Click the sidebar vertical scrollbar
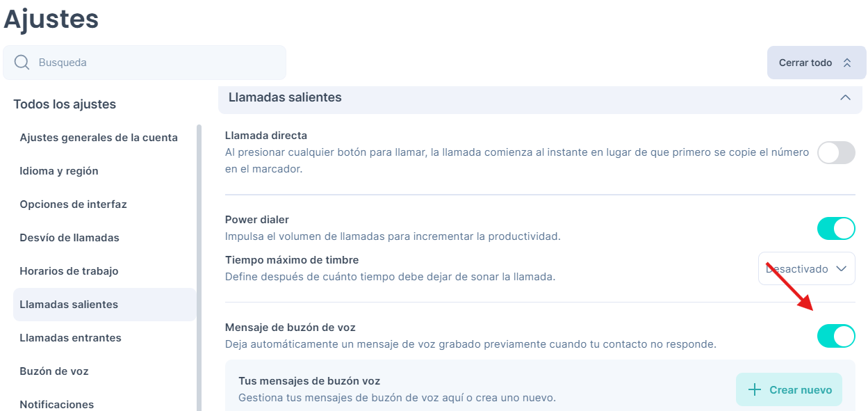The width and height of the screenshot is (868, 411). click(x=199, y=264)
